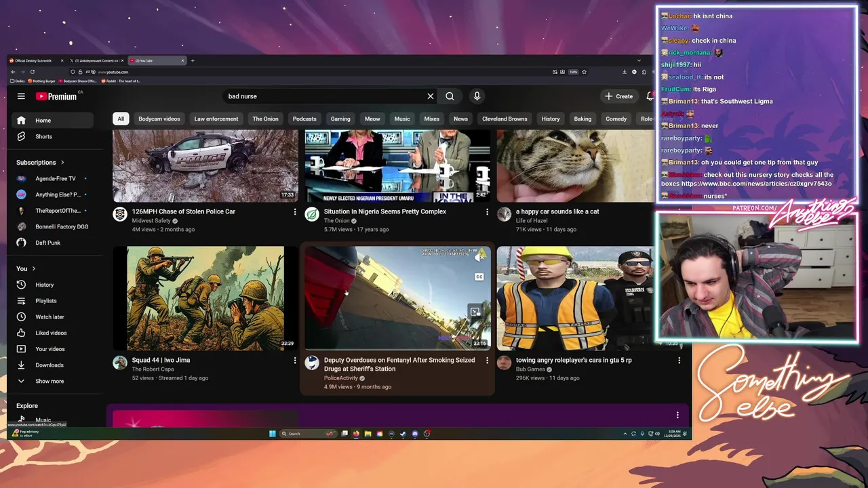Open options for towing angry roleplayer's video
This screenshot has width=868, height=488.
point(679,361)
